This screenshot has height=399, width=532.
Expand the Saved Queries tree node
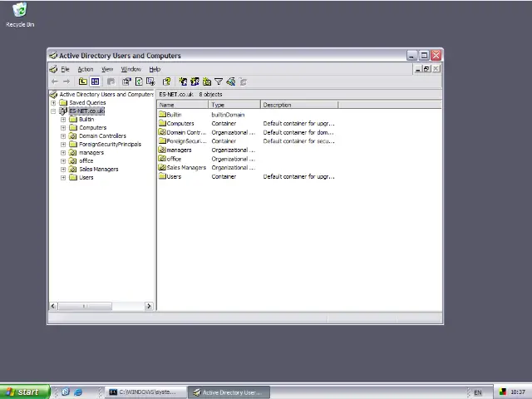coord(53,103)
